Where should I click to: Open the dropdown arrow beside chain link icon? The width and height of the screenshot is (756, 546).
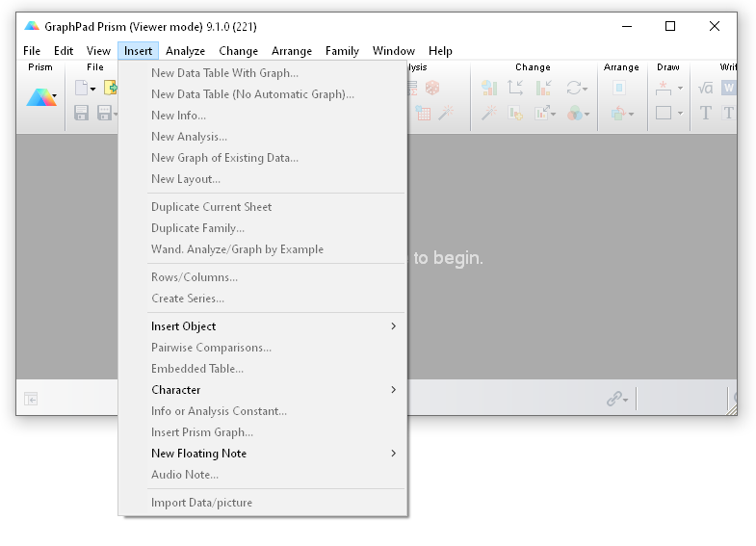(625, 400)
